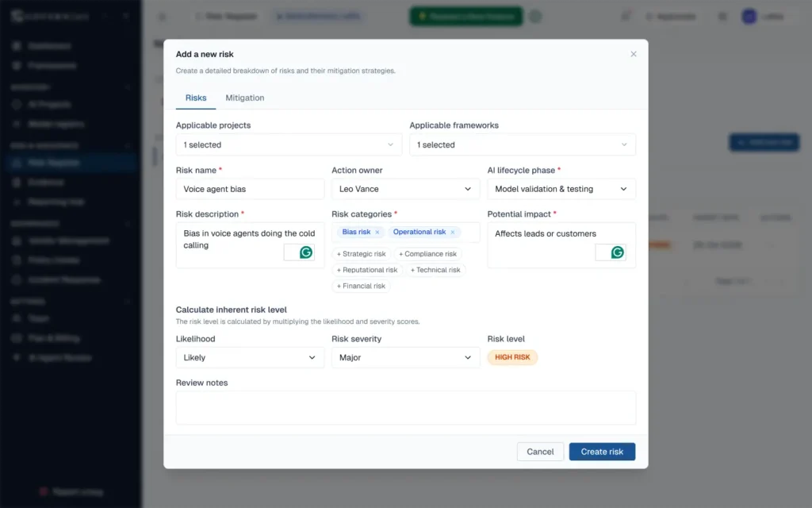
Task: Click Grammarly icon in Risk description field
Action: click(305, 252)
